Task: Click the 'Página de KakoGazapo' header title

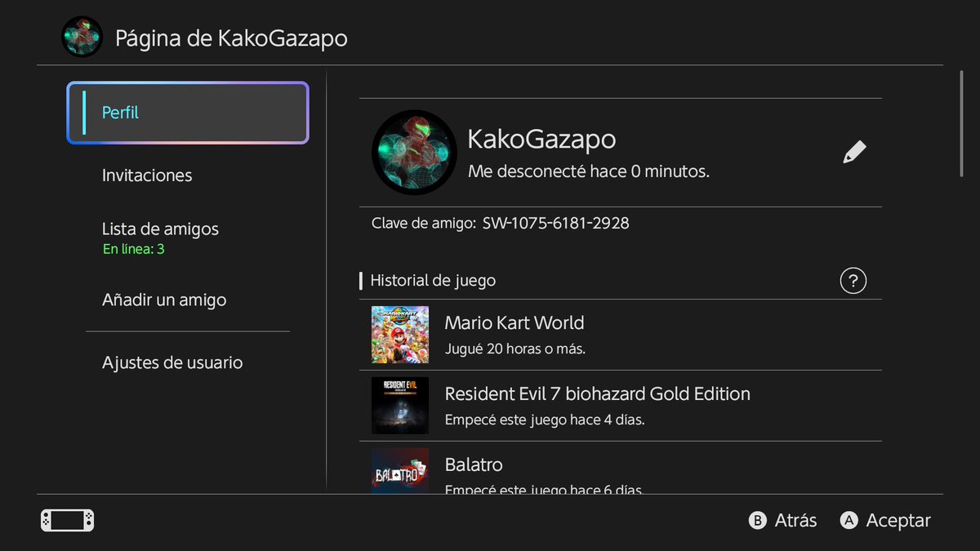Action: [x=231, y=38]
